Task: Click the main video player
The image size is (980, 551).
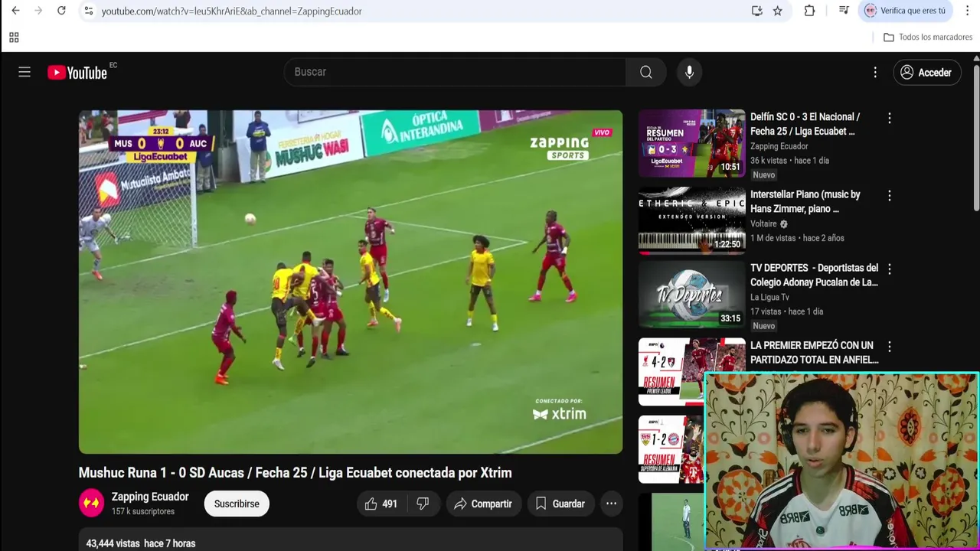Action: [351, 282]
